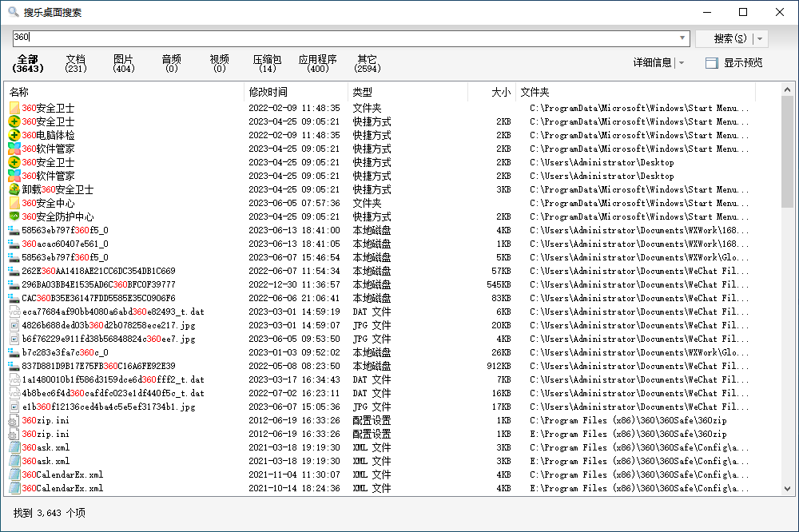
Task: Open the search box history dropdown arrow
Action: (682, 38)
